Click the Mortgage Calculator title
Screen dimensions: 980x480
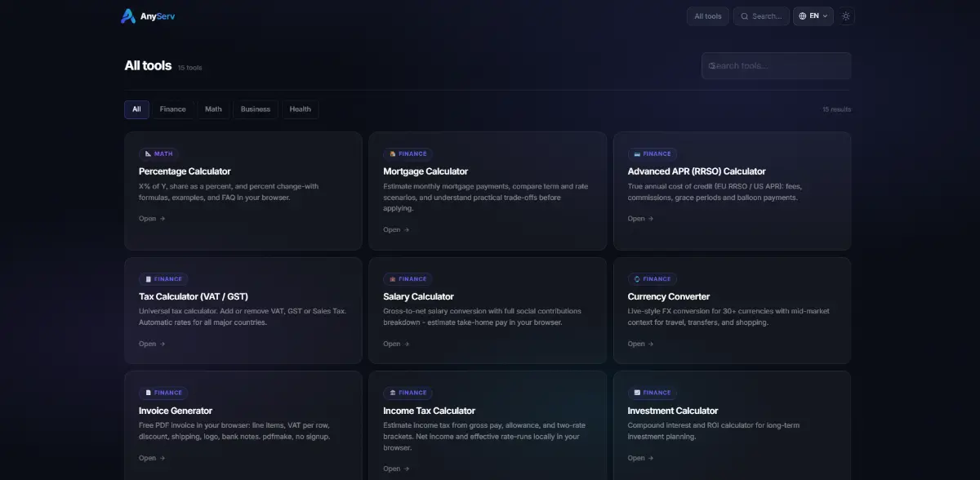tap(425, 171)
